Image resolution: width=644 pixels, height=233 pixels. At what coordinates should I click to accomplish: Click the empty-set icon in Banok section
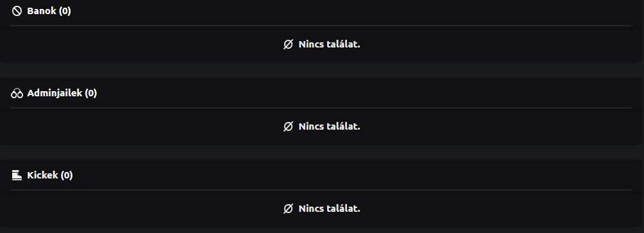tap(288, 44)
